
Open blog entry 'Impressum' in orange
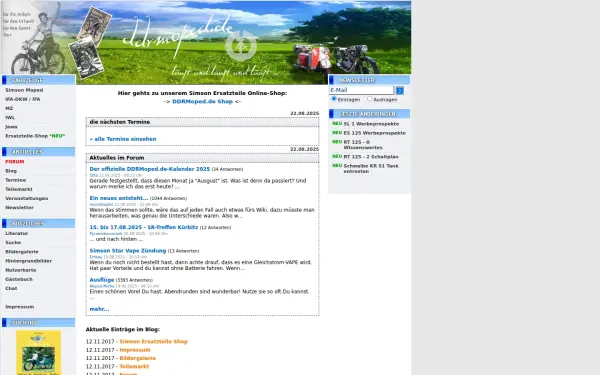coord(135,350)
